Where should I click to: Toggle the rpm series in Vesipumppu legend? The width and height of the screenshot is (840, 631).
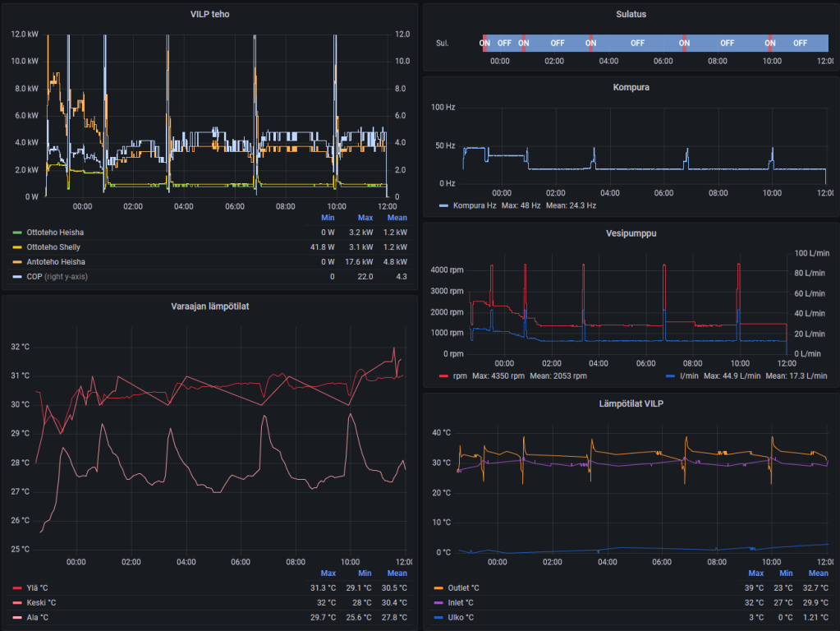(x=459, y=375)
